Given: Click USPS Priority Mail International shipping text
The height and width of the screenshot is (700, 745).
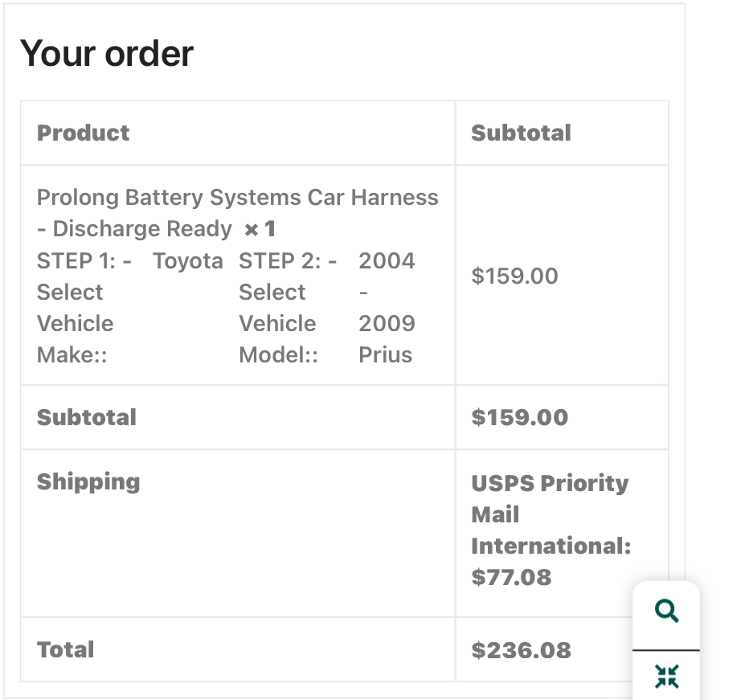Looking at the screenshot, I should 551,514.
